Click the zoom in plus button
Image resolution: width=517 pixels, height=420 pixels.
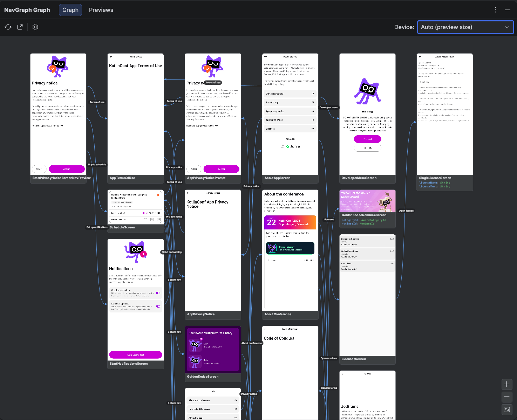point(506,384)
